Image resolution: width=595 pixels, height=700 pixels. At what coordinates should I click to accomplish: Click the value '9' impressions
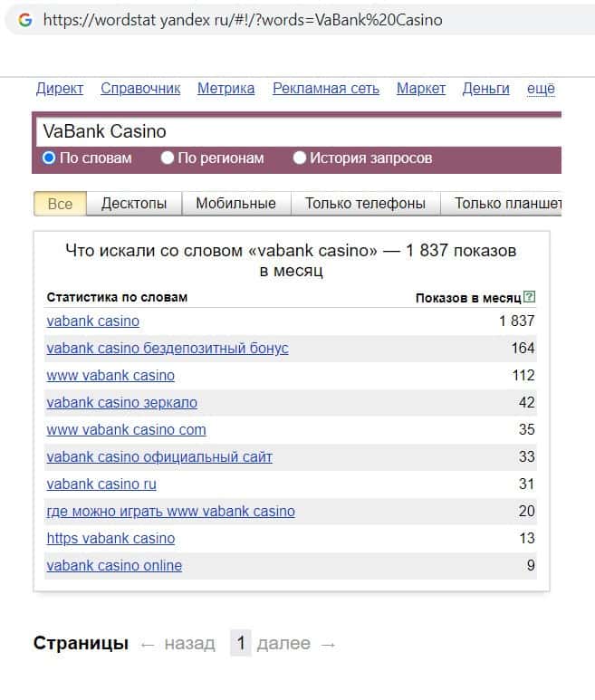coord(531,566)
